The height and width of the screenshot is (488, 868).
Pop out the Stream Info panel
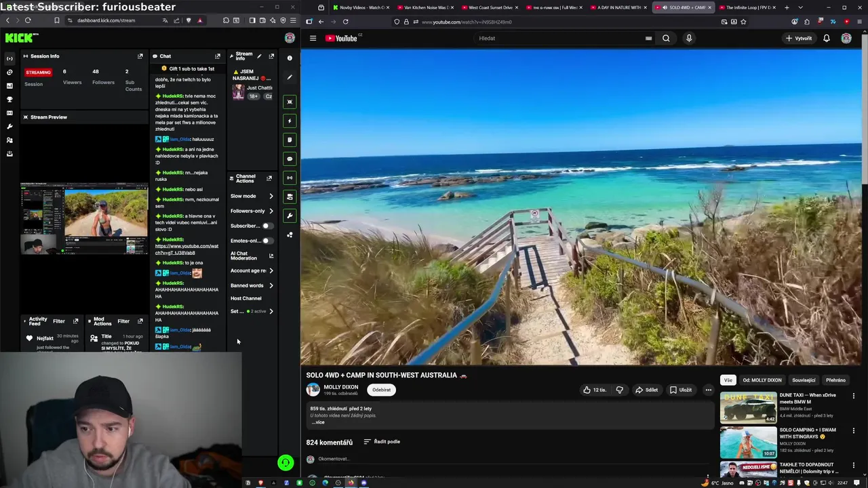coord(271,56)
